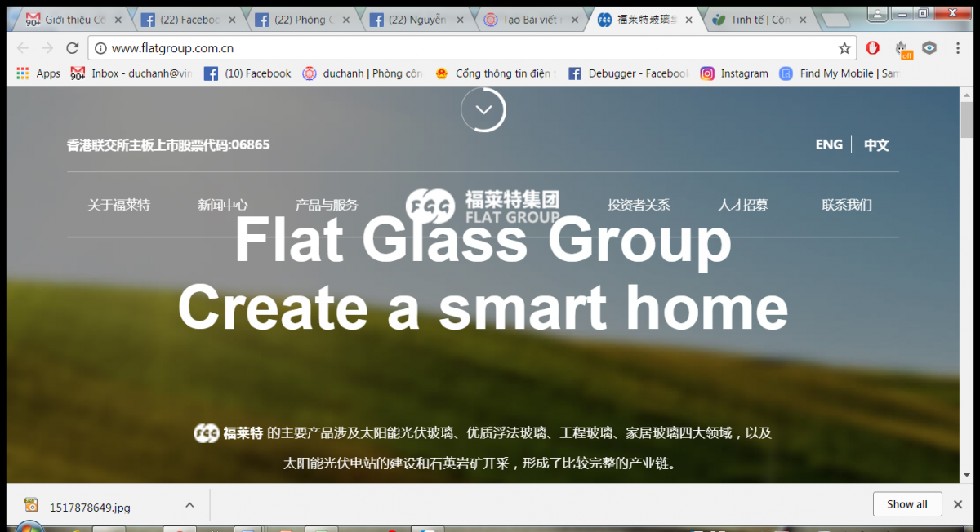The image size is (980, 532).
Task: Switch the site language to 中文
Action: 876,145
